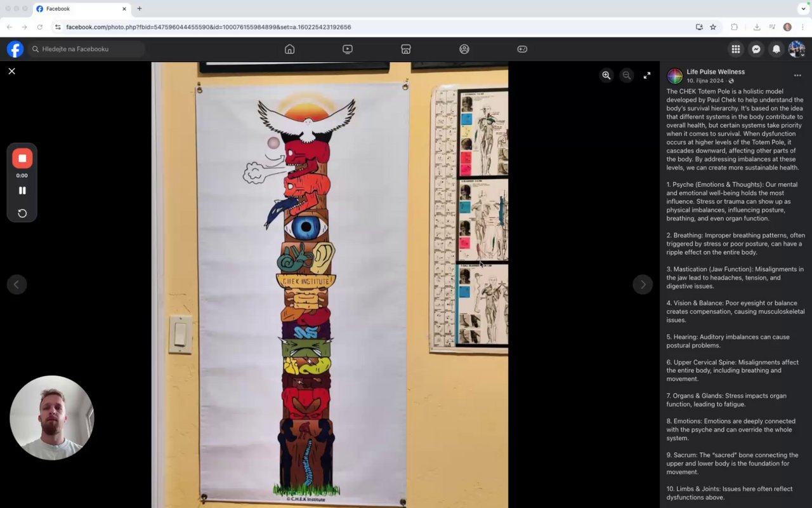
Task: Open the account profile picture menu
Action: (797, 49)
